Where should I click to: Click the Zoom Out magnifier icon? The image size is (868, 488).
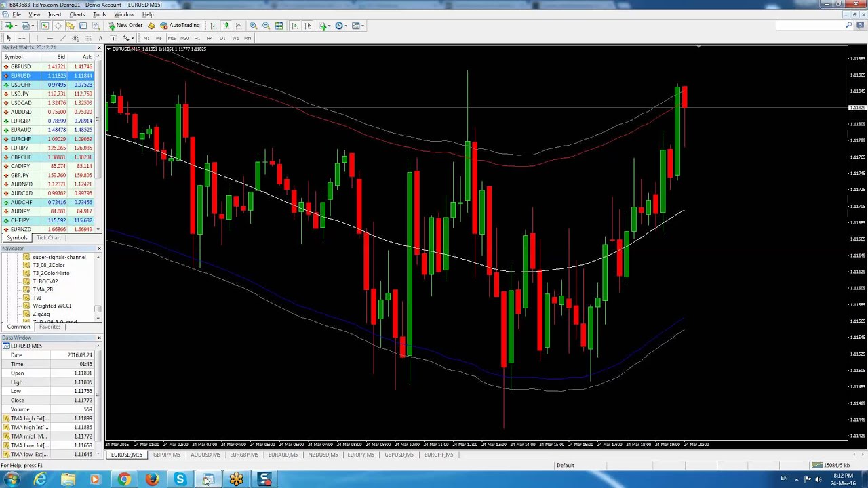(266, 26)
